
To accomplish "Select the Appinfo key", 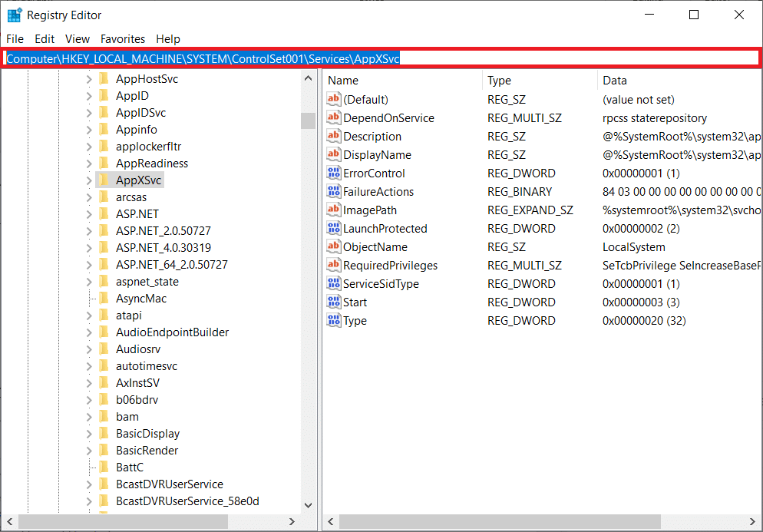I will [x=137, y=130].
